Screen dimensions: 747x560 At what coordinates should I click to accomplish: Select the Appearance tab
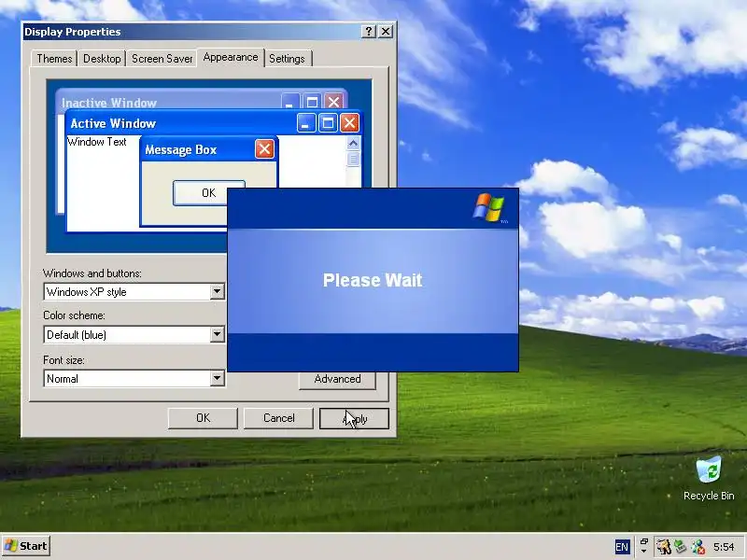[231, 57]
